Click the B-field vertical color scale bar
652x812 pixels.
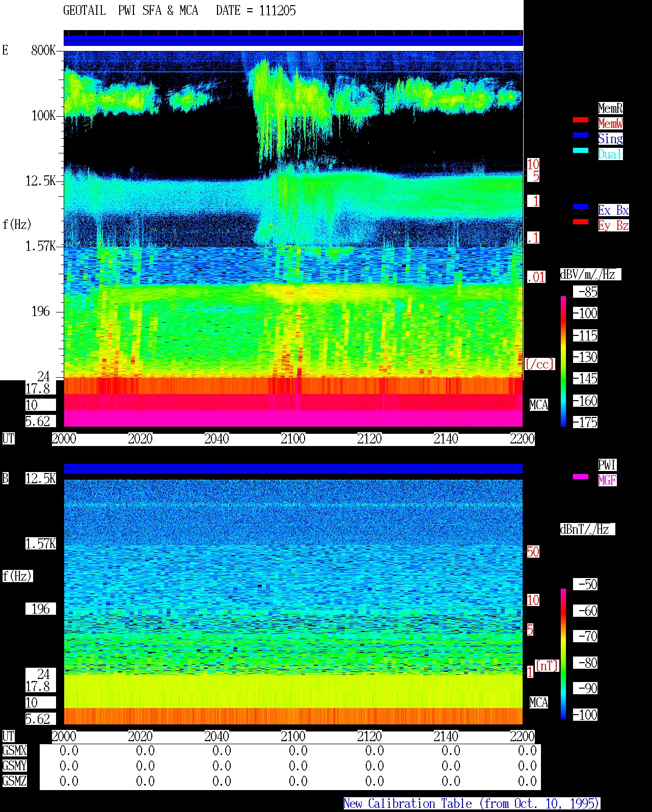coord(563,654)
